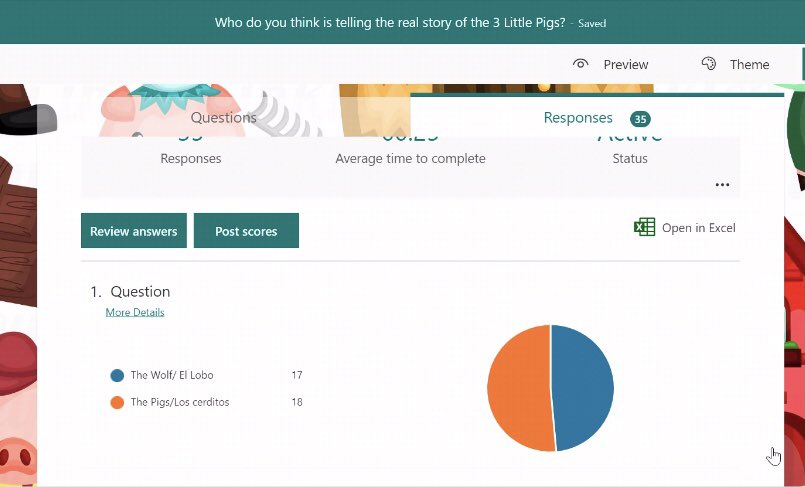
Task: Click the form title in header
Action: (390, 23)
